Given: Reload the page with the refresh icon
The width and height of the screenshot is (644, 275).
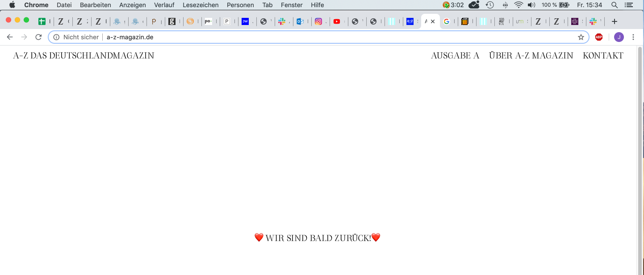Looking at the screenshot, I should (38, 37).
